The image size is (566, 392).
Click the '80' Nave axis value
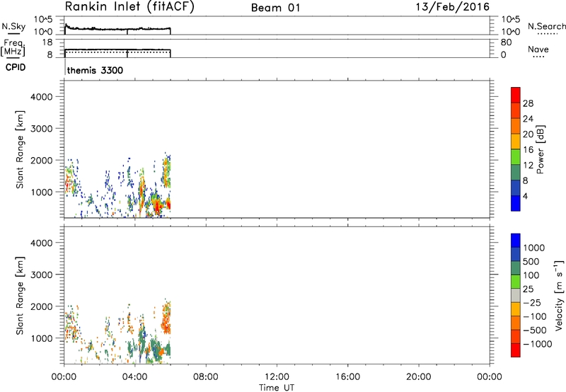point(506,42)
